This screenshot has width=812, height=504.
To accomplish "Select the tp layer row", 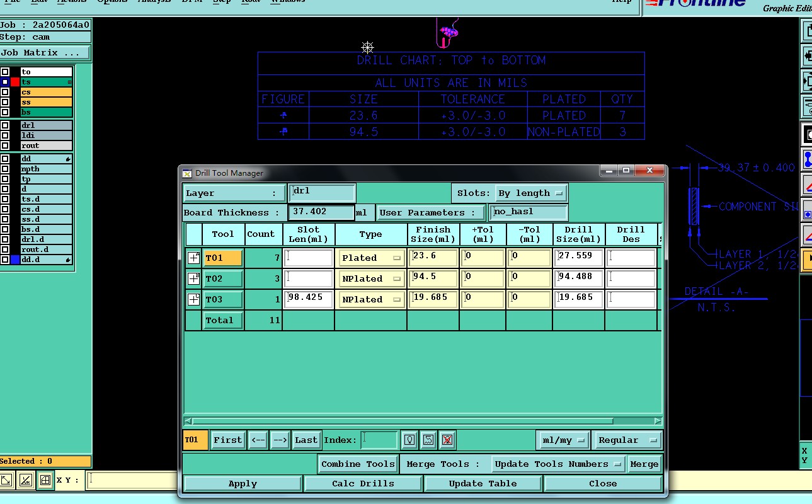I will (46, 179).
